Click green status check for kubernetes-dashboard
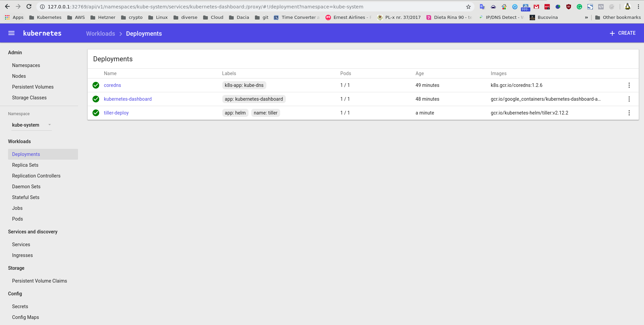This screenshot has width=644, height=325. click(96, 99)
